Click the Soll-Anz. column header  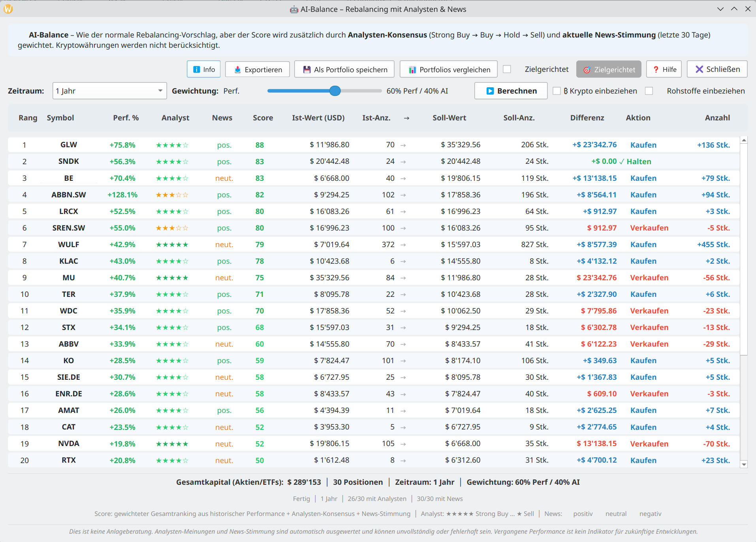[519, 118]
